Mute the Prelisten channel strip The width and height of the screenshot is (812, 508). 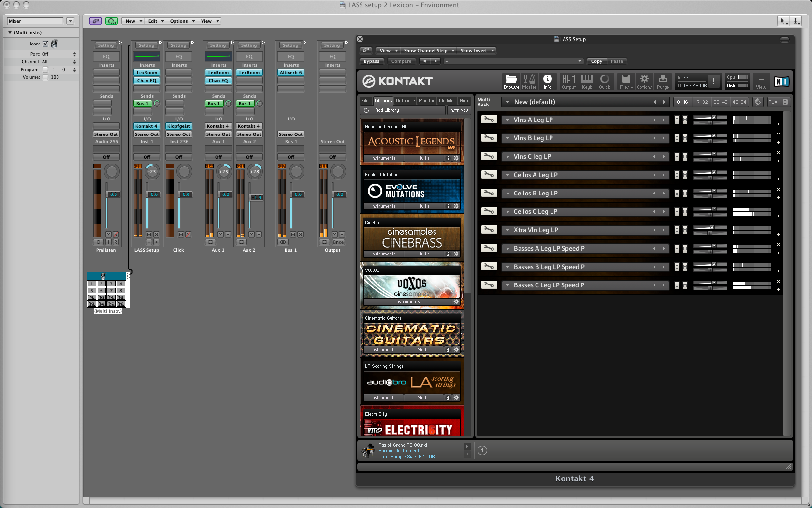point(108,234)
